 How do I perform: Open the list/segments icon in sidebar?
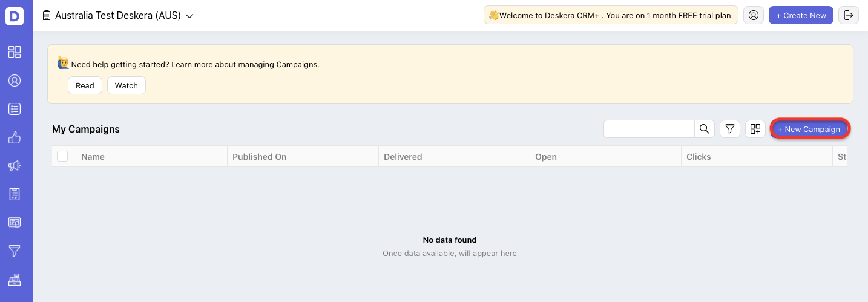[x=15, y=109]
